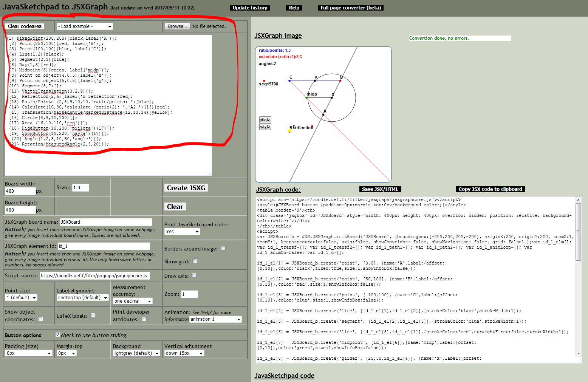Open Measurement accuracy dropdown
The height and width of the screenshot is (382, 588).
point(133,301)
